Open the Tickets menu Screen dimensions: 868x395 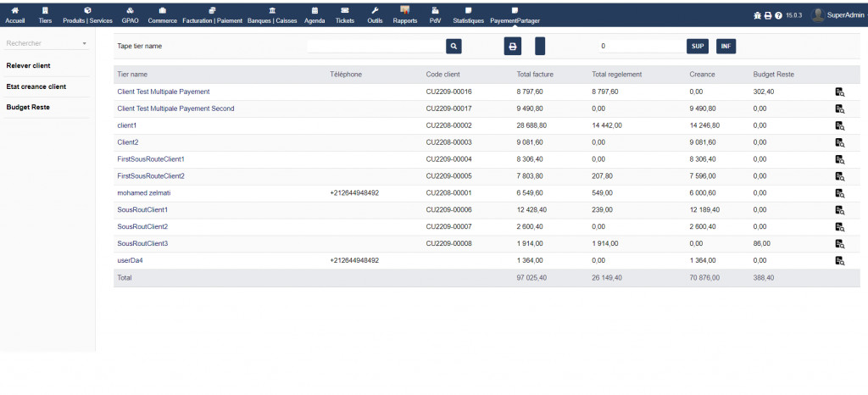tap(345, 15)
